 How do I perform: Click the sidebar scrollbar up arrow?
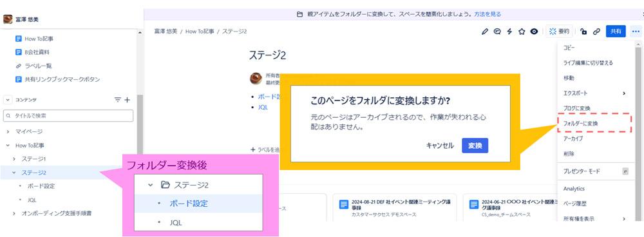[140, 33]
